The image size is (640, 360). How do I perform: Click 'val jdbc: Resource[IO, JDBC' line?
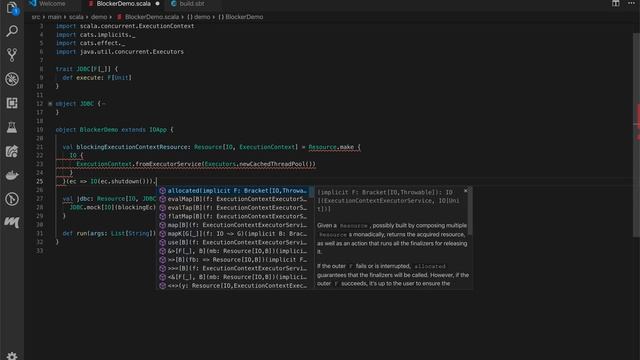(109, 199)
